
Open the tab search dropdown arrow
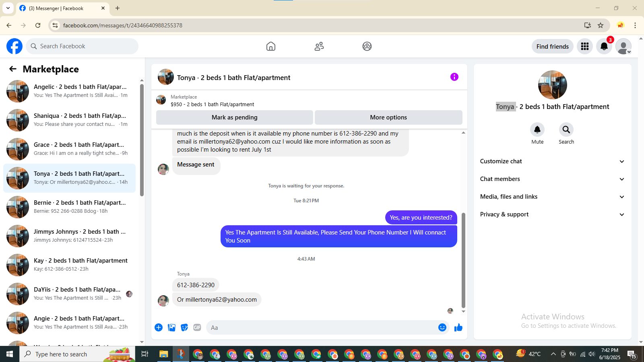8,8
